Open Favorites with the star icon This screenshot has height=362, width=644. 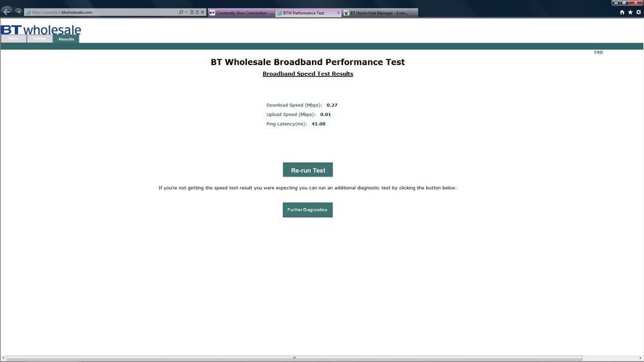click(630, 12)
